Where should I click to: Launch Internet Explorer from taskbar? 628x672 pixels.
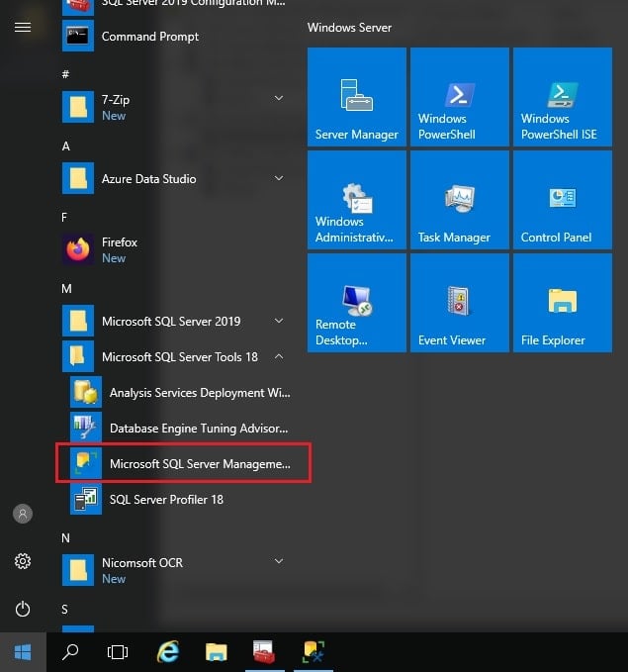[168, 652]
